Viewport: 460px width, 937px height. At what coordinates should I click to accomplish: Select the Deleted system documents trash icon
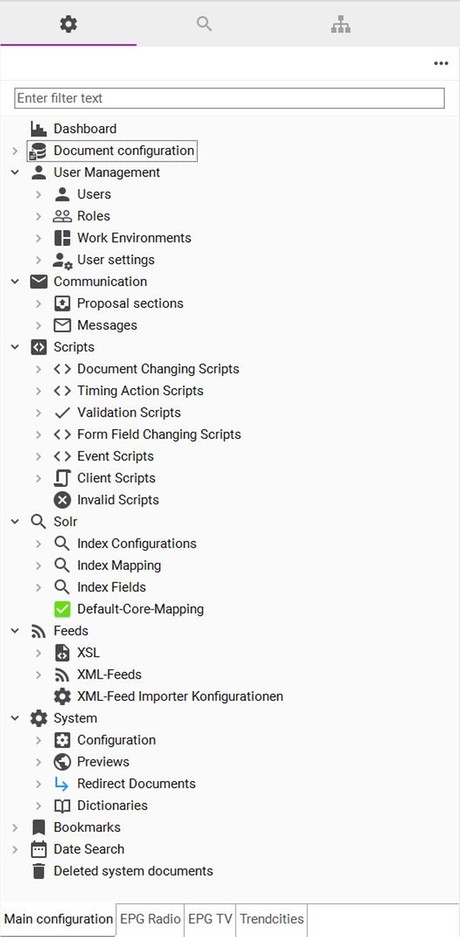[39, 871]
